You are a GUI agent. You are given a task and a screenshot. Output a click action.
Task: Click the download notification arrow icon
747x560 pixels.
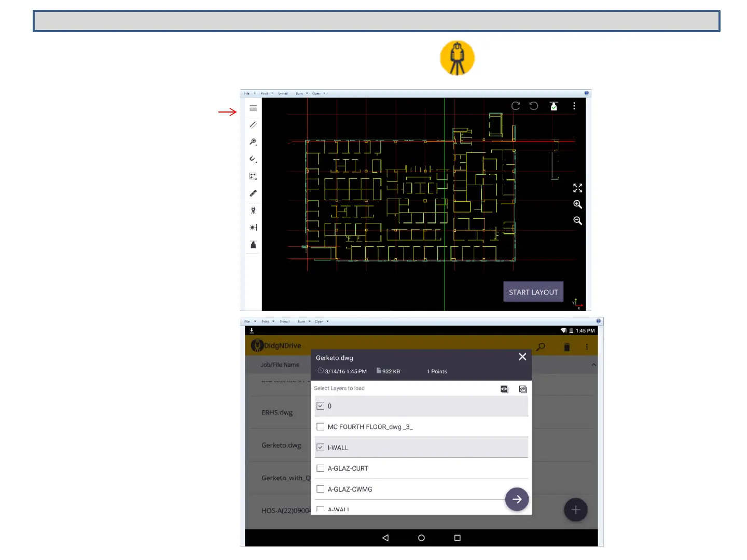252,330
